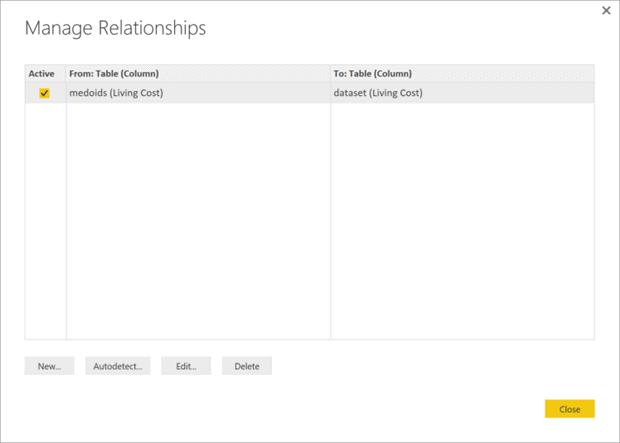Click empty list area under medoids row
The width and height of the screenshot is (620, 443).
point(197,220)
